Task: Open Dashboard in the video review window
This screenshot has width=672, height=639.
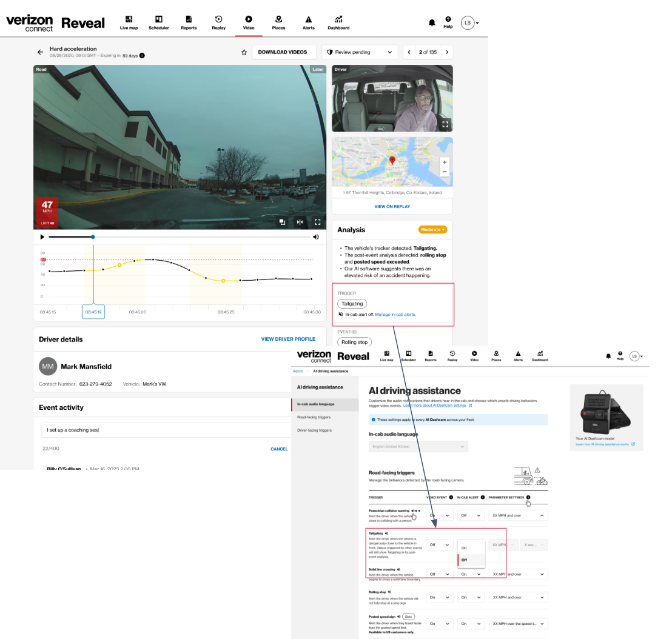Action: click(x=338, y=22)
